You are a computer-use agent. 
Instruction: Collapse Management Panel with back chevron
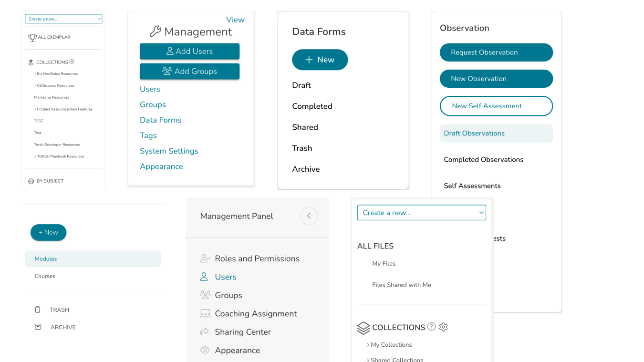coord(309,216)
